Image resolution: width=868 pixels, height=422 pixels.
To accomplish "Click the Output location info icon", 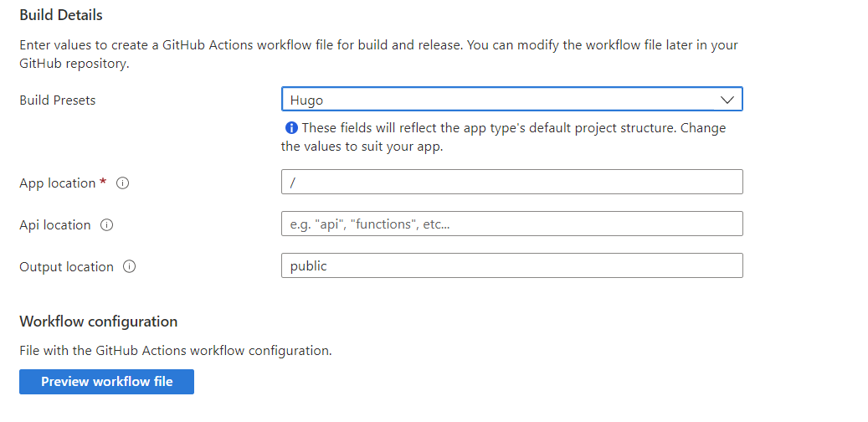I will point(130,267).
